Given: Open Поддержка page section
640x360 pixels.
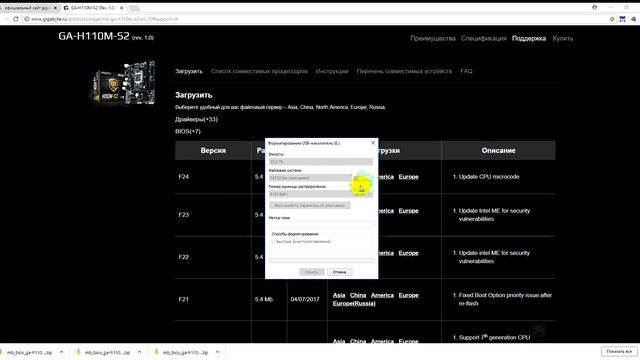Looking at the screenshot, I should point(529,38).
